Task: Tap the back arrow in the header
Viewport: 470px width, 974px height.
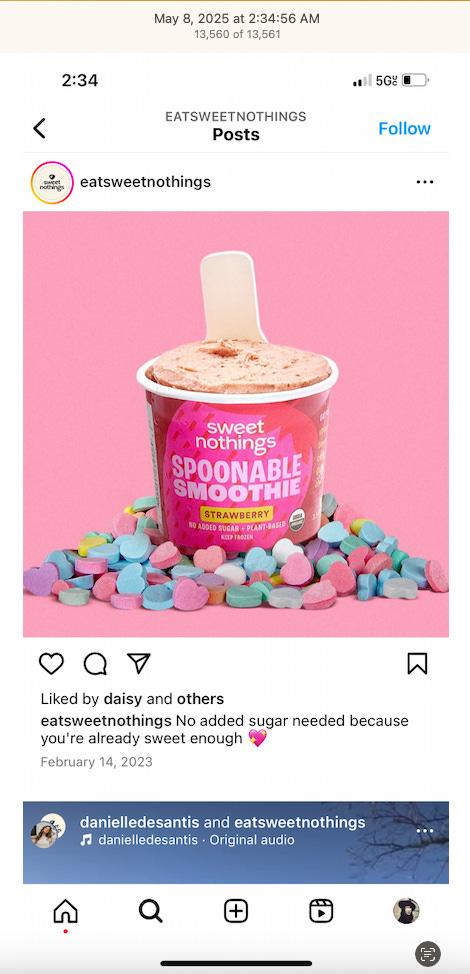Action: [x=39, y=129]
